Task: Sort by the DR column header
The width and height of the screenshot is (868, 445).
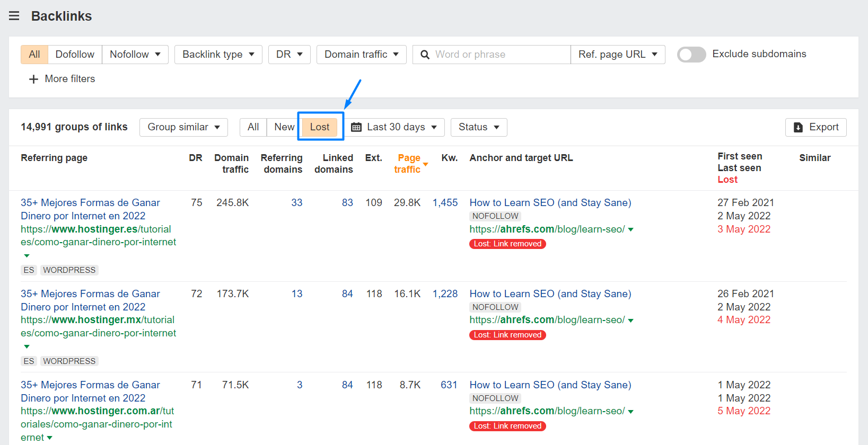Action: pyautogui.click(x=196, y=158)
